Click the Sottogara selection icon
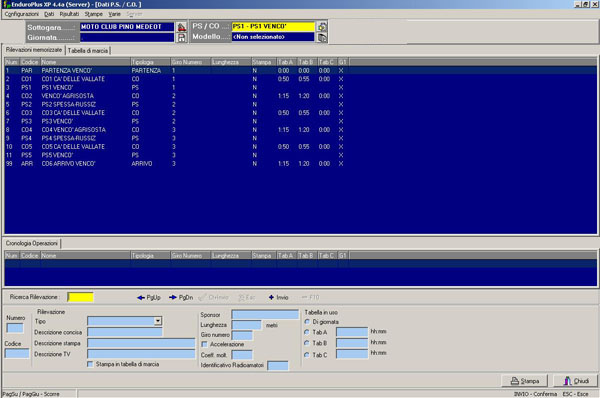Image resolution: width=600 pixels, height=398 pixels. click(x=181, y=27)
